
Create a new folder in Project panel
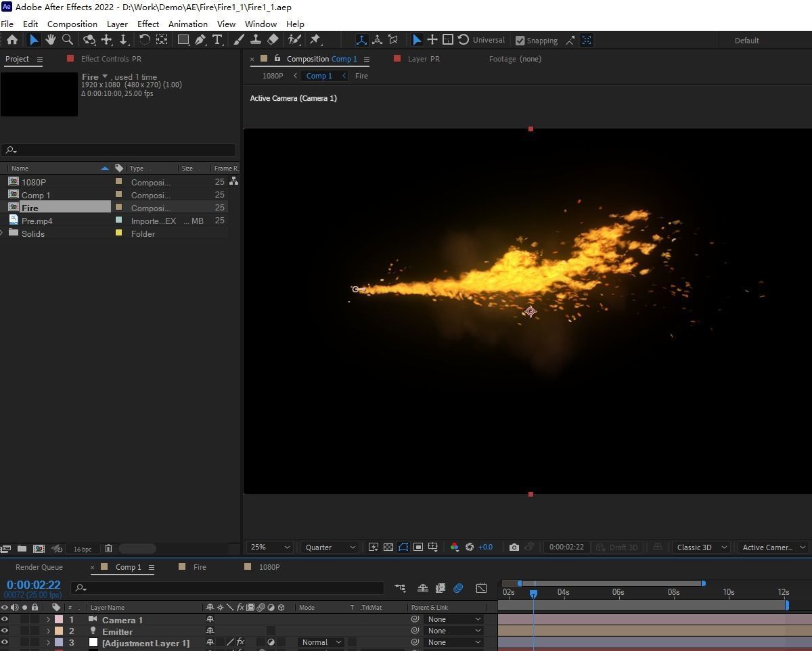tap(22, 549)
